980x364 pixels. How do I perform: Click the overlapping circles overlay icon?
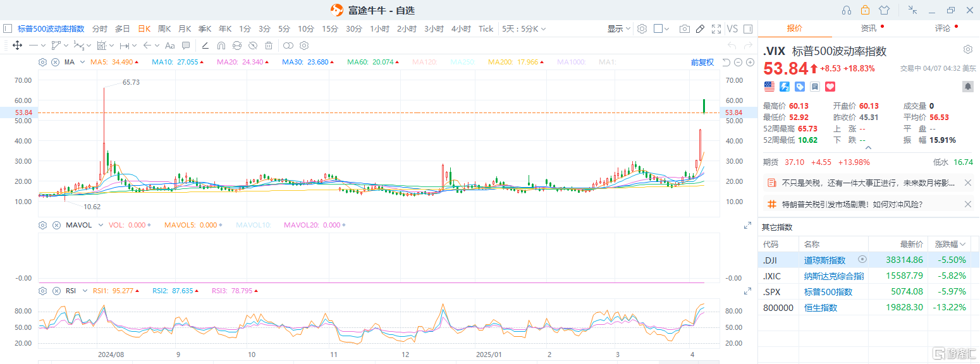point(288,45)
